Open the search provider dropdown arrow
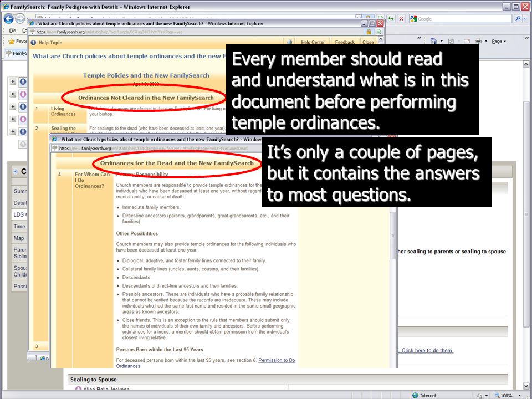Viewport: 532px width, 399px height. click(525, 19)
